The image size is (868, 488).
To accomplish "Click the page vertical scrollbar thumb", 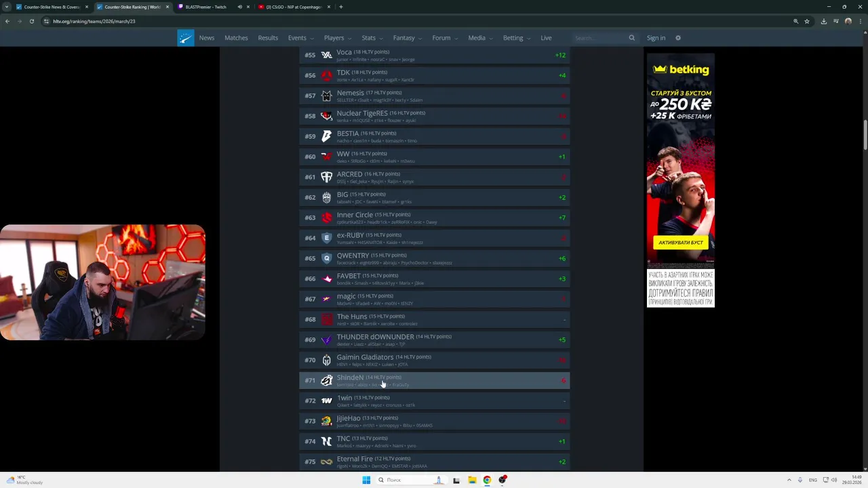I will point(865,136).
